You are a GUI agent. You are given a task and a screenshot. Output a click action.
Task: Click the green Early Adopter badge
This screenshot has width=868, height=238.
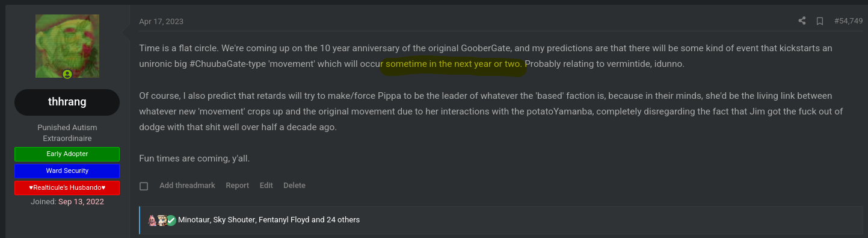pyautogui.click(x=67, y=154)
